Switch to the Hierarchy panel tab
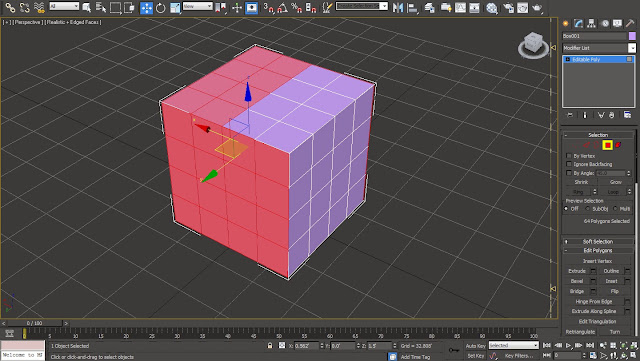The height and width of the screenshot is (361, 640). [x=591, y=23]
